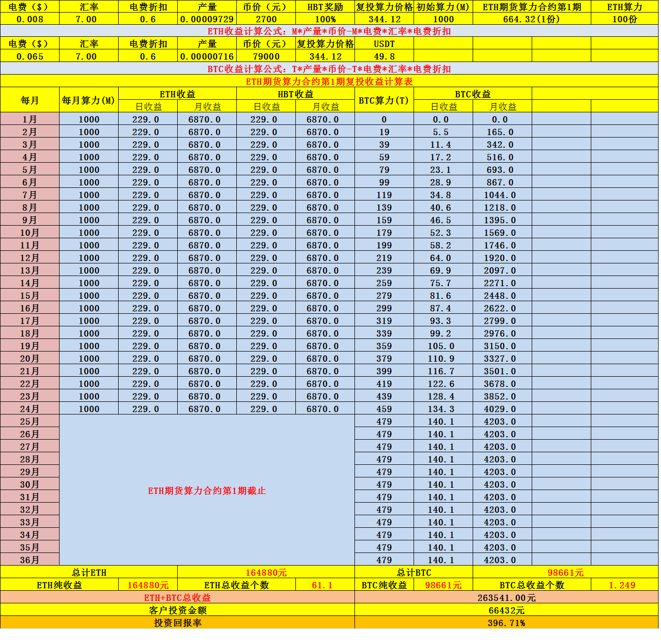
Task: Select the ETH+BTC总收益 263541.00元 cell
Action: click(507, 597)
